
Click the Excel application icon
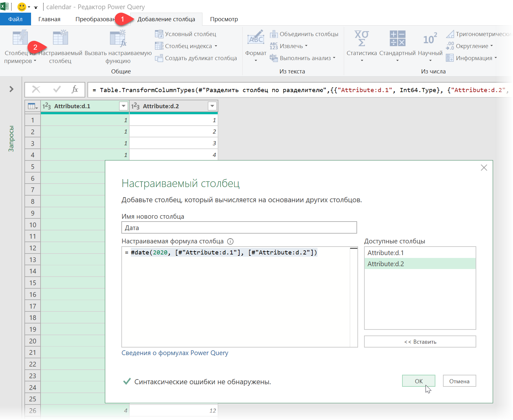(4, 7)
